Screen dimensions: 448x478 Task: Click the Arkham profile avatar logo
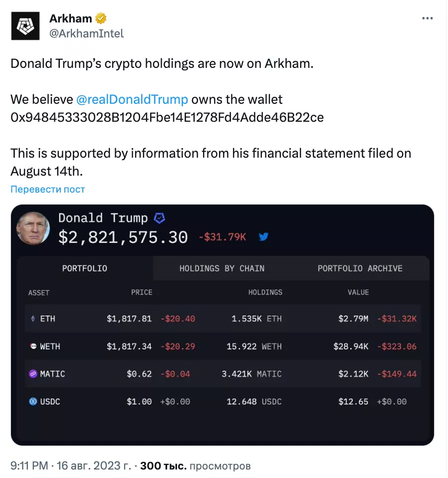coord(25,25)
